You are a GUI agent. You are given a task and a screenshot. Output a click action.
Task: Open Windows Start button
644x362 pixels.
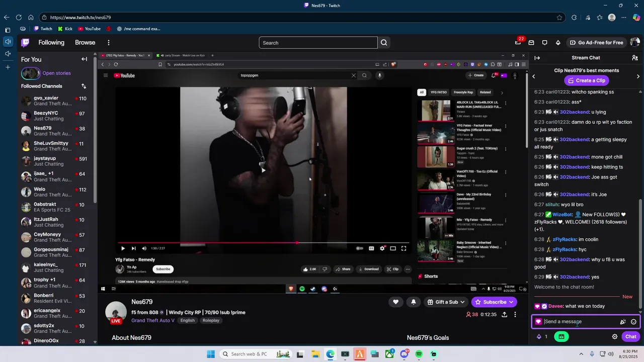pos(211,354)
